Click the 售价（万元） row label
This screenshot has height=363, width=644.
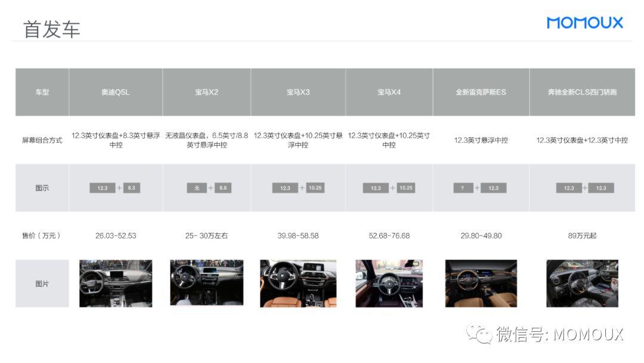41,236
